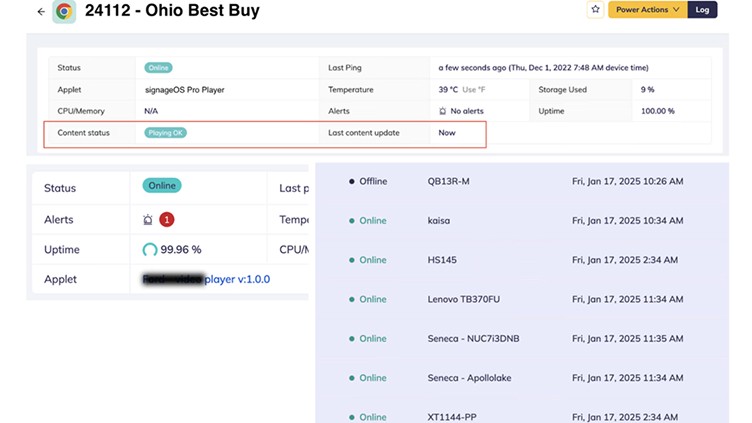
Task: Click the alarm bell icon beside red badge
Action: coord(148,220)
